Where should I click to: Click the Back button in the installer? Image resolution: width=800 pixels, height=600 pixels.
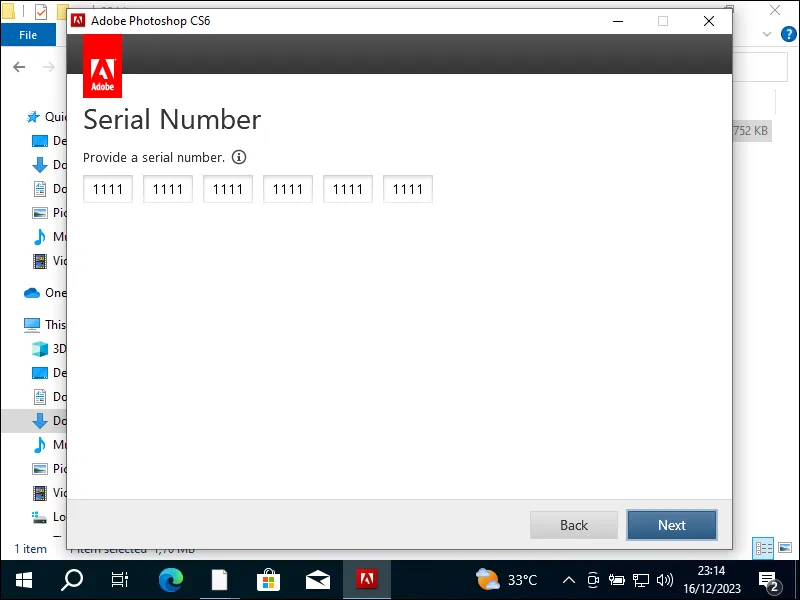tap(573, 524)
